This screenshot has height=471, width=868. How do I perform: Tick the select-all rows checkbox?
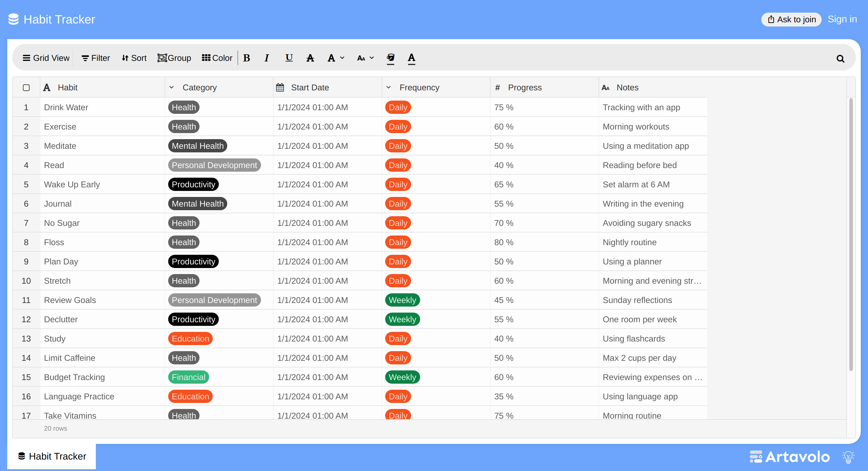click(x=26, y=88)
